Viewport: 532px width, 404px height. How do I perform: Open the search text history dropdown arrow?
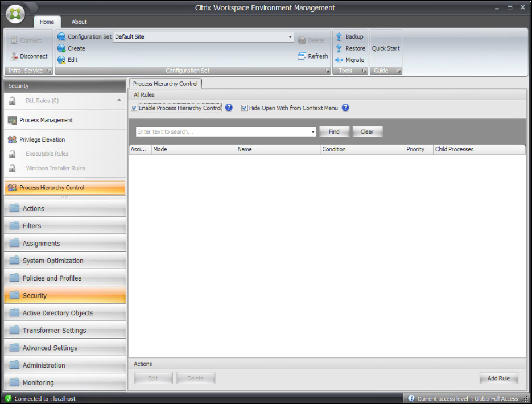(313, 131)
